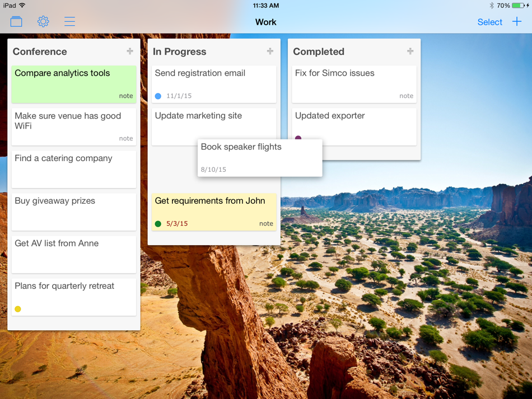This screenshot has height=399, width=532.
Task: Add card to Completed list
Action: click(x=410, y=51)
